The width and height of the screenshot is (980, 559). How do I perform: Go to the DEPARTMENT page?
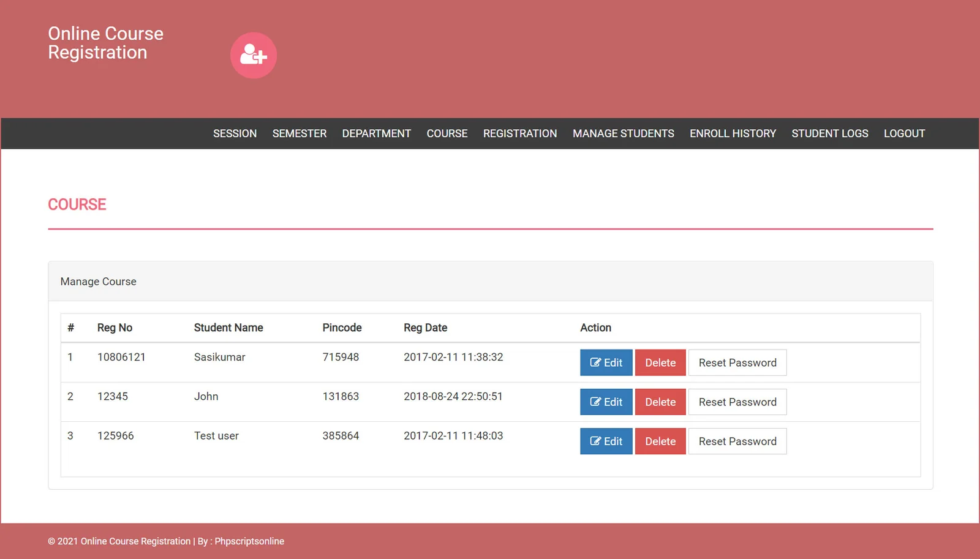[x=377, y=133]
